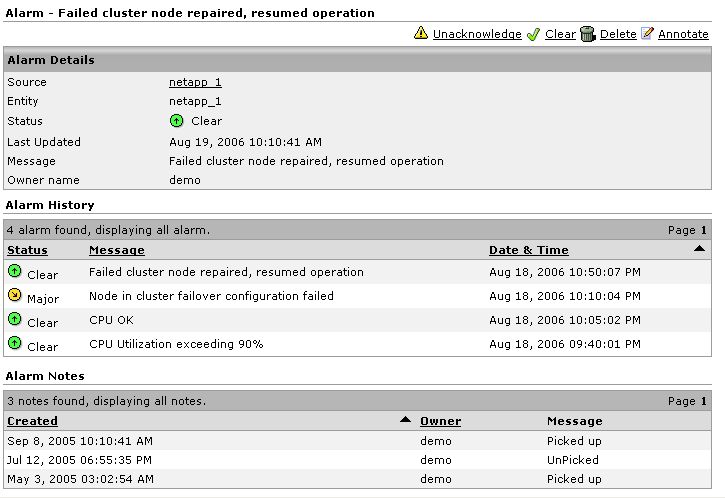Click the Unacknowledge link
Image resolution: width=725 pixels, height=498 pixels.
[x=476, y=34]
